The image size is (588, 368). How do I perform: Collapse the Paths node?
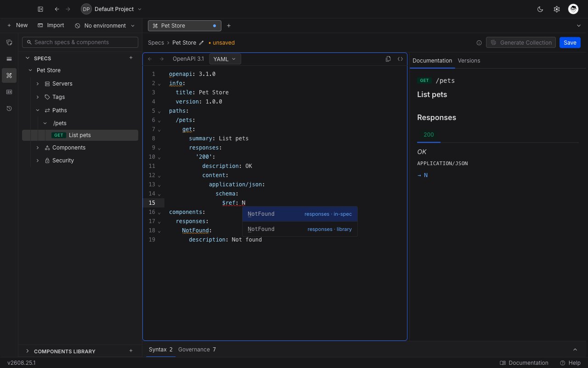pyautogui.click(x=38, y=110)
